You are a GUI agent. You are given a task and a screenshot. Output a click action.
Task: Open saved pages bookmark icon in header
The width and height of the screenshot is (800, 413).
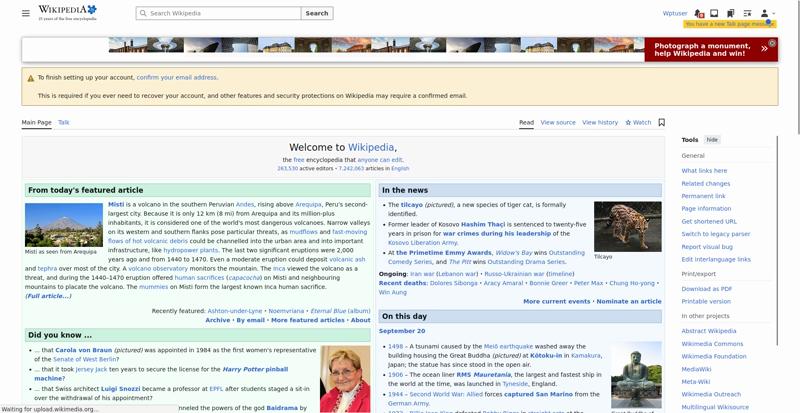click(x=731, y=13)
